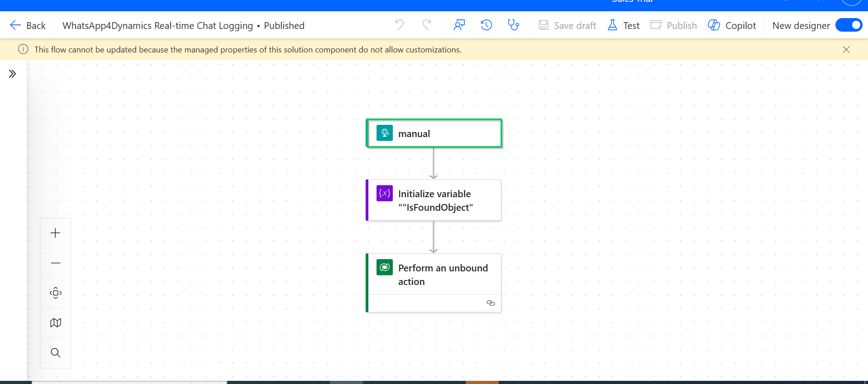Image resolution: width=868 pixels, height=384 pixels.
Task: Click connection link icon on unbound action
Action: pos(491,303)
